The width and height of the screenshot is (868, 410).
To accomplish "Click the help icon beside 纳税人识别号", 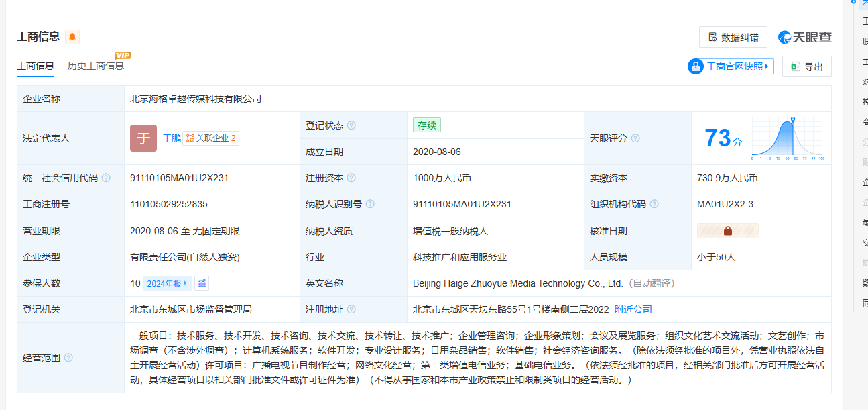I will click(370, 204).
